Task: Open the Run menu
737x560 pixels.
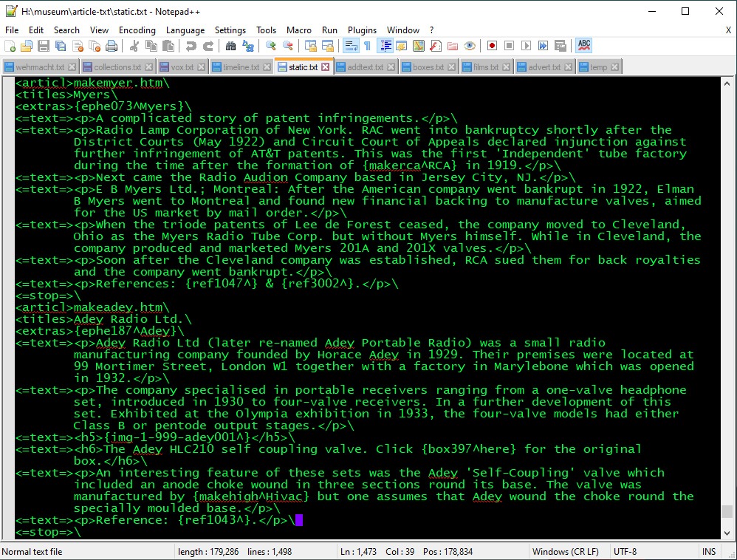Action: (329, 30)
